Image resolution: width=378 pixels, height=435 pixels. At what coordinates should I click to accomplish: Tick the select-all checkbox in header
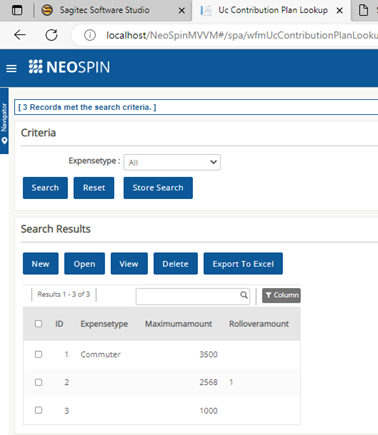pyautogui.click(x=39, y=324)
